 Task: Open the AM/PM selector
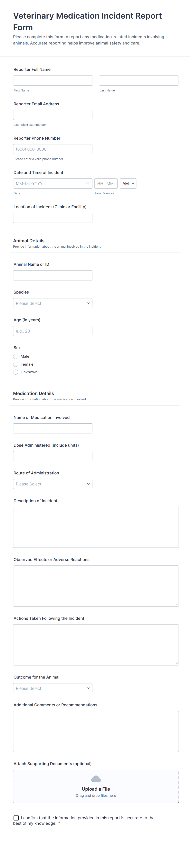click(x=128, y=184)
